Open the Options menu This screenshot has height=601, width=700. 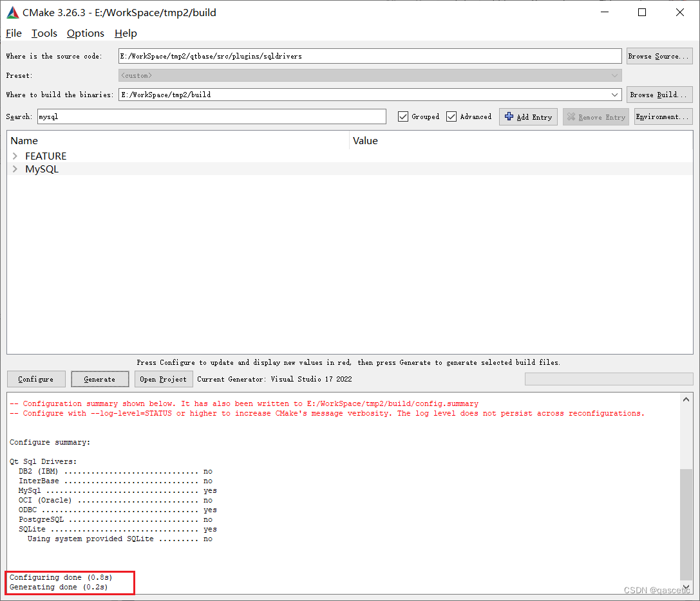point(85,33)
